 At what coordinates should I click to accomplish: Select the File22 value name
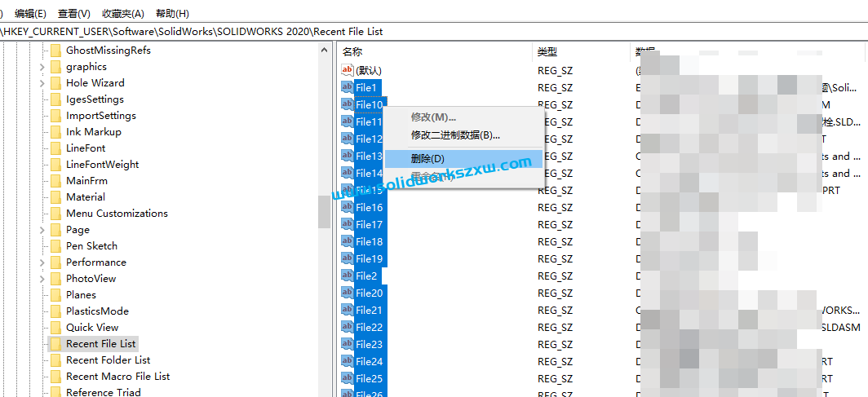[x=370, y=328]
